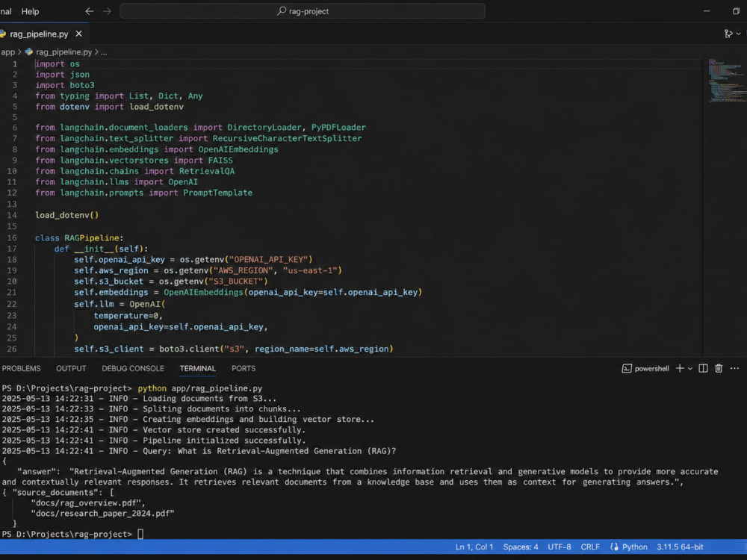The width and height of the screenshot is (747, 560).
Task: Click the 'load_dotenv()' call on line 14
Action: [x=66, y=215]
